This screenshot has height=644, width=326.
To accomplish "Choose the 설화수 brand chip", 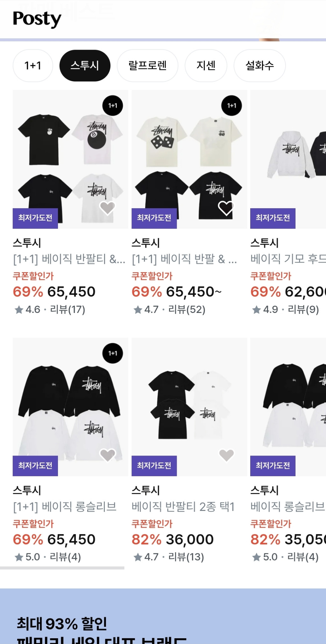I will click(259, 66).
